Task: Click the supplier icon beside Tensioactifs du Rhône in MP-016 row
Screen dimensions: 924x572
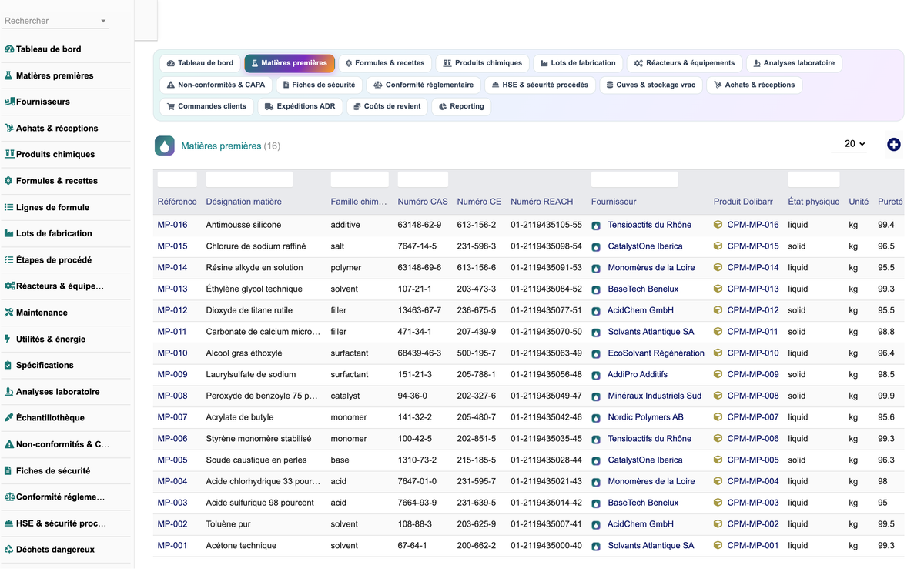Action: coord(596,226)
